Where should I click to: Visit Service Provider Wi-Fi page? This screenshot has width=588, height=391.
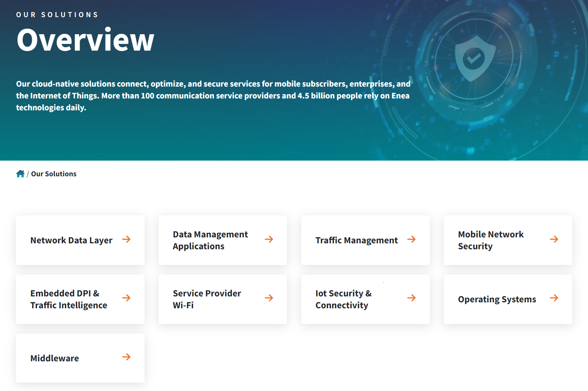point(207,299)
